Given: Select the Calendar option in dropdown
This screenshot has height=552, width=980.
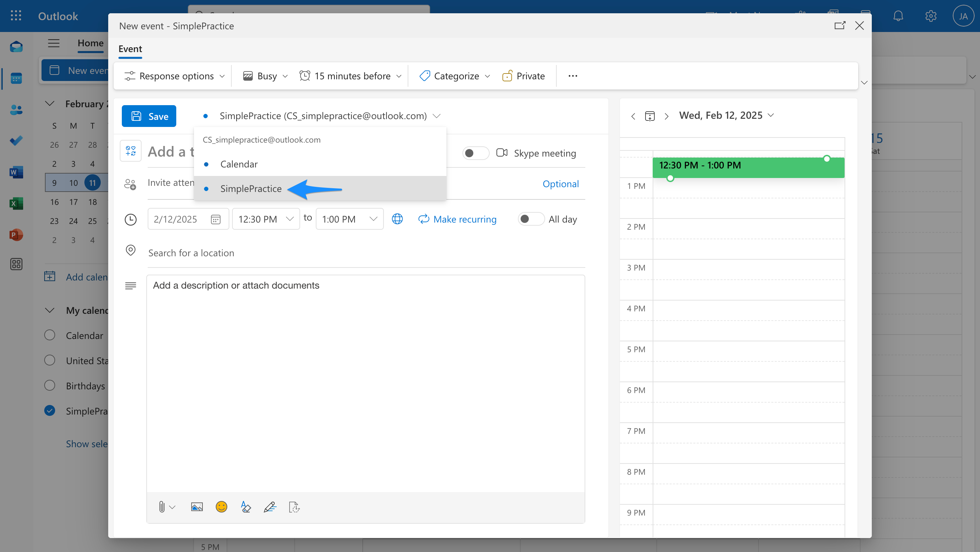Looking at the screenshot, I should pos(320,164).
